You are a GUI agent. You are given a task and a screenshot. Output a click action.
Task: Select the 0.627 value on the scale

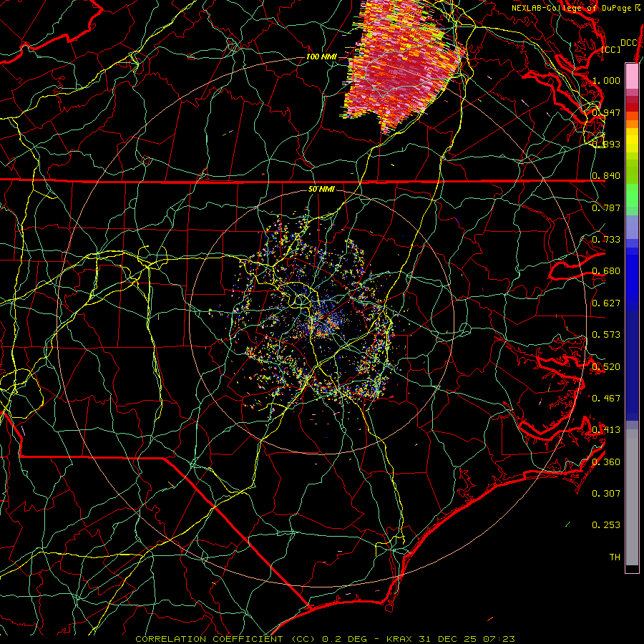(606, 303)
